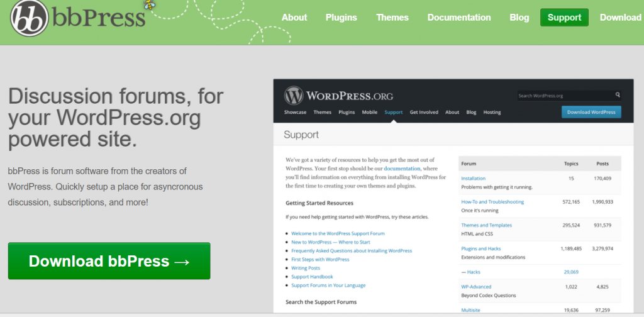Open First Steps with WordPress link
This screenshot has height=317, width=644.
(320, 260)
